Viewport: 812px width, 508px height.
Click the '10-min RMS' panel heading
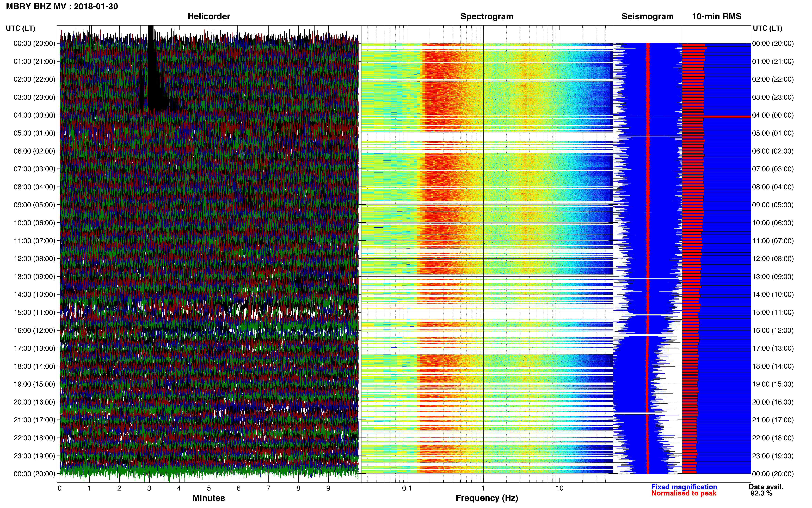point(717,16)
